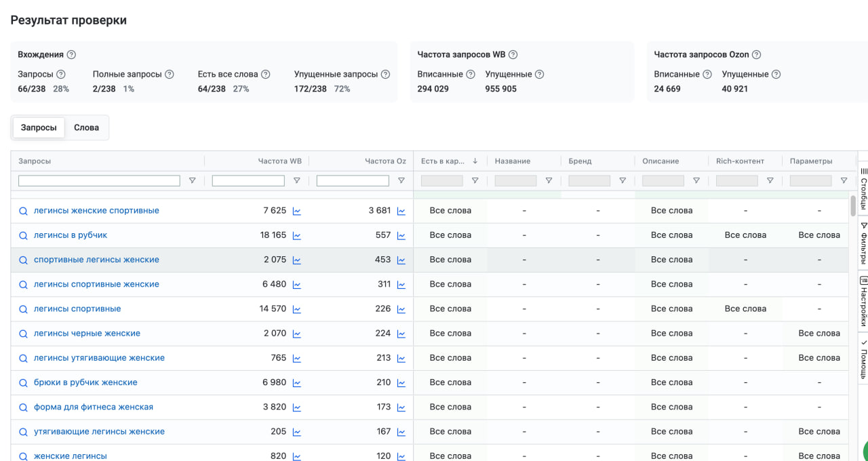Click the help icon beside Полные запросы
This screenshot has width=868, height=461.
pyautogui.click(x=170, y=75)
